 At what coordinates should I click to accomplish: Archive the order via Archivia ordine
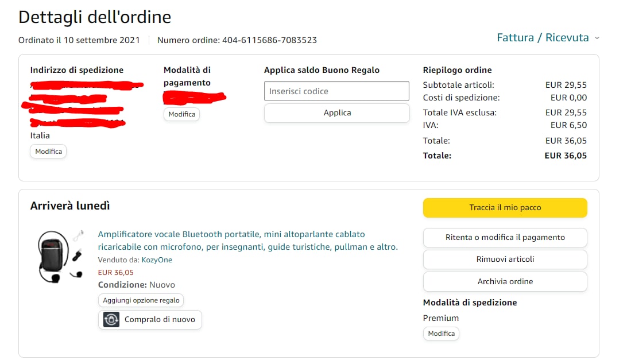(505, 281)
